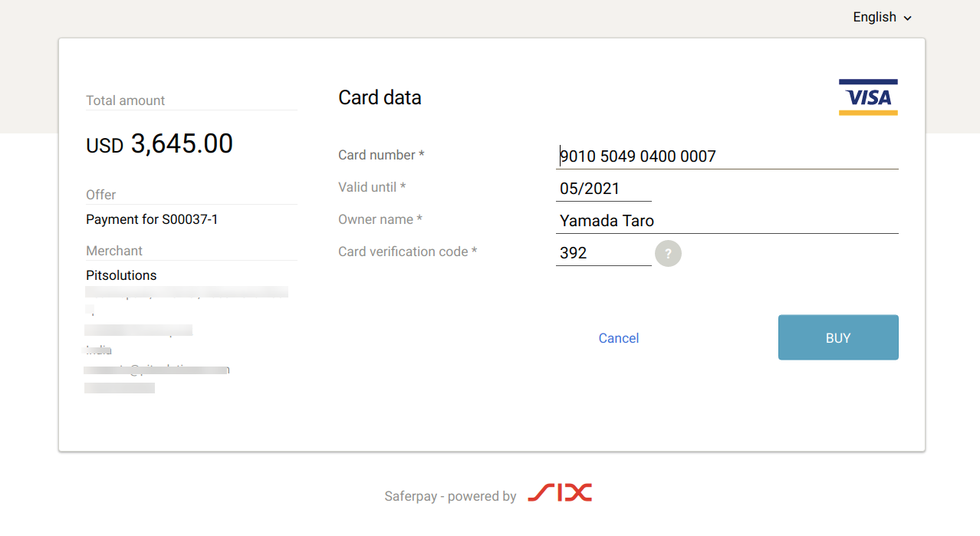Click the "Payment for S00037-1" offer text
Image resolution: width=980 pixels, height=536 pixels.
click(152, 219)
